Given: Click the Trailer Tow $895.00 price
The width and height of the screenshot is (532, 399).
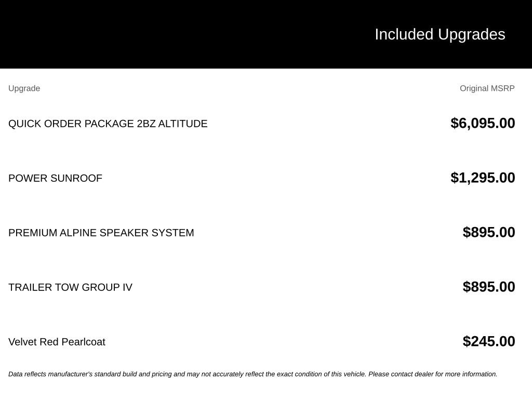Looking at the screenshot, I should coord(488,287).
